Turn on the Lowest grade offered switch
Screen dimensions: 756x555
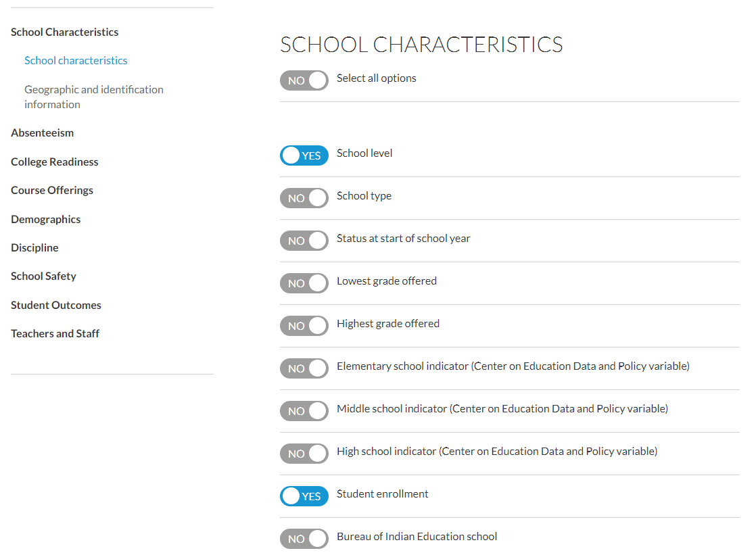[x=304, y=283]
